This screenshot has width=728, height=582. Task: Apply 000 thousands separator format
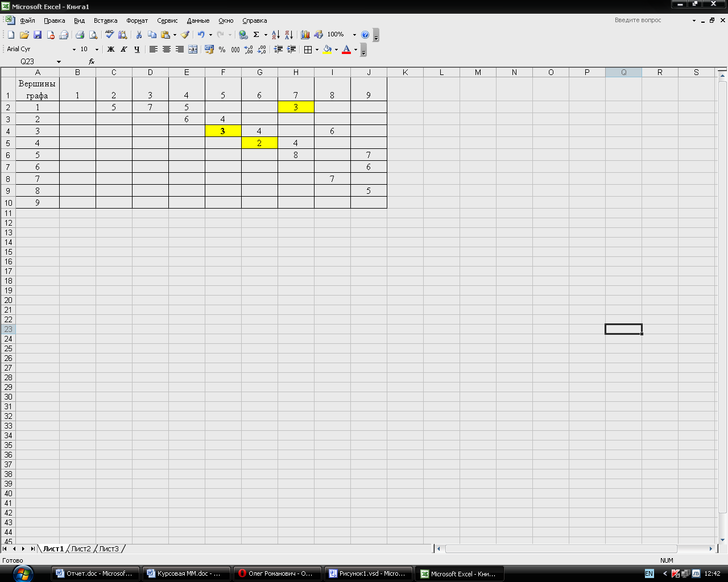point(235,49)
